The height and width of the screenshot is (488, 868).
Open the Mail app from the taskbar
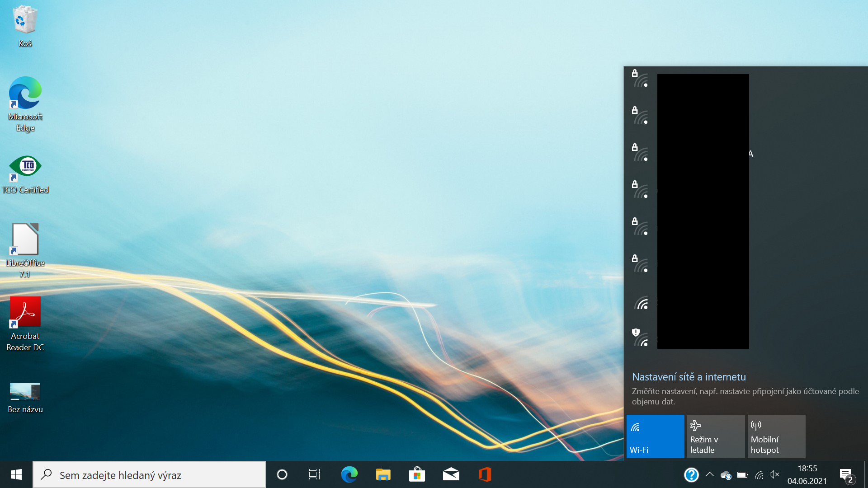pyautogui.click(x=451, y=474)
